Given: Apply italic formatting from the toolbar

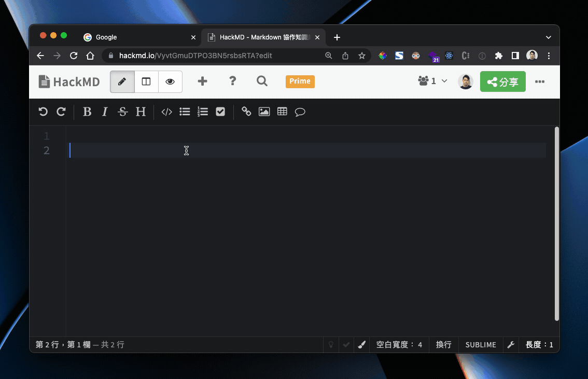Looking at the screenshot, I should [105, 111].
